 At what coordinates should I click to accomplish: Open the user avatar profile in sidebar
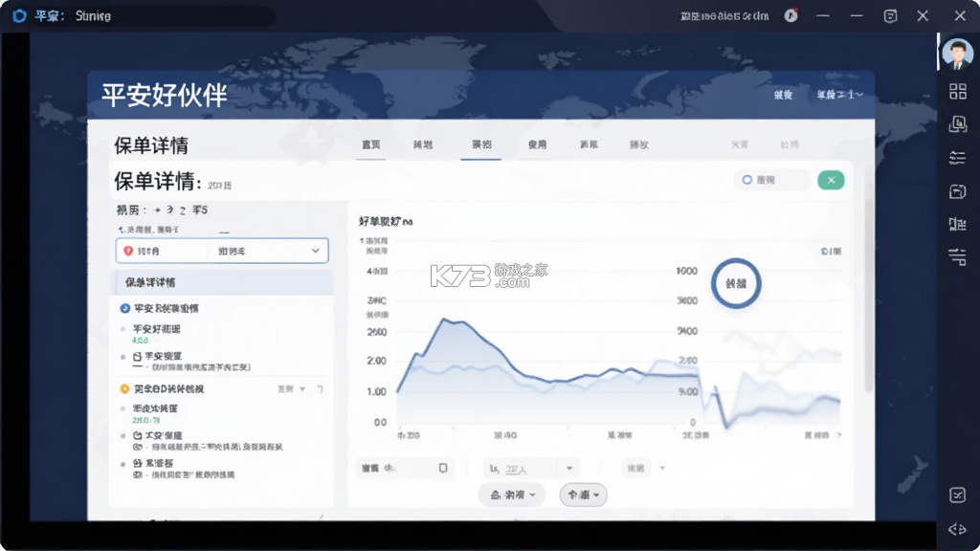957,54
